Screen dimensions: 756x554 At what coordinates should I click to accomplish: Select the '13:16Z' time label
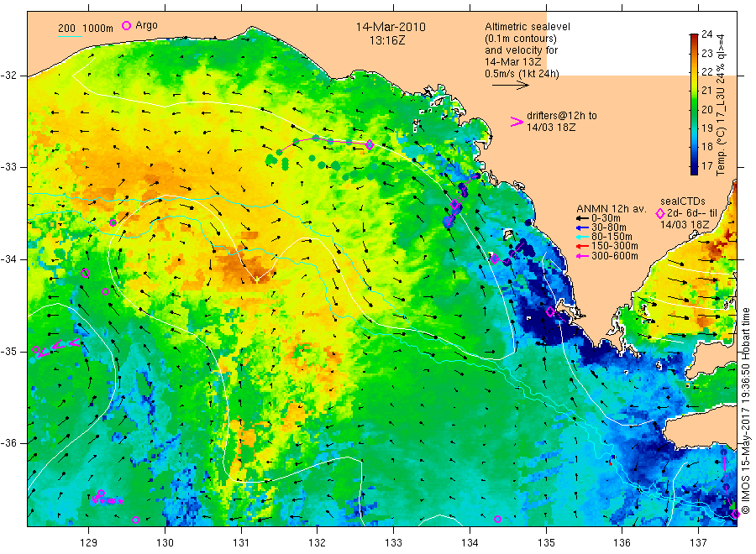tap(387, 40)
